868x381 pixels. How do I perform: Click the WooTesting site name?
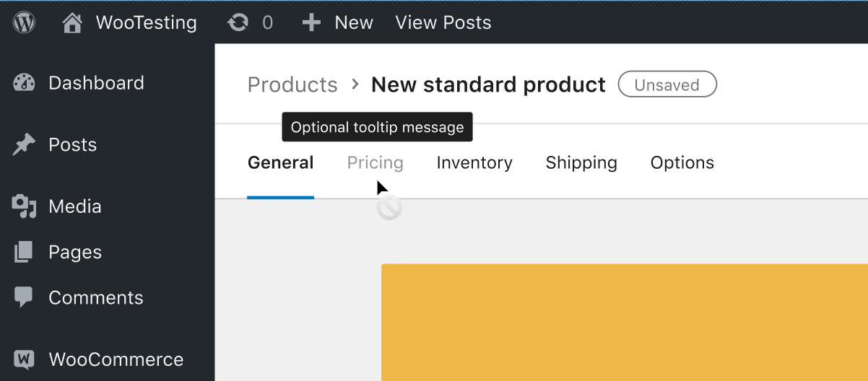[x=147, y=23]
